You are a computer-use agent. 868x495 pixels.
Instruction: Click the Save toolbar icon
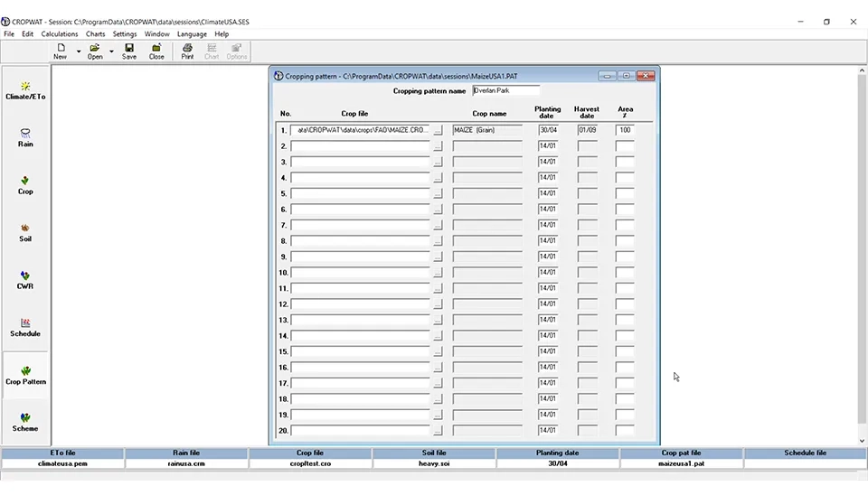pyautogui.click(x=129, y=51)
